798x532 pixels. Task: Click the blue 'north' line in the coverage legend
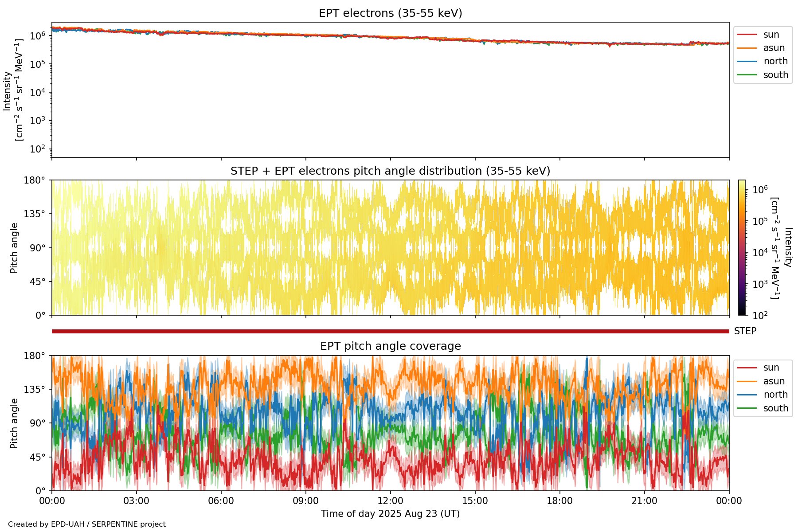tap(747, 395)
